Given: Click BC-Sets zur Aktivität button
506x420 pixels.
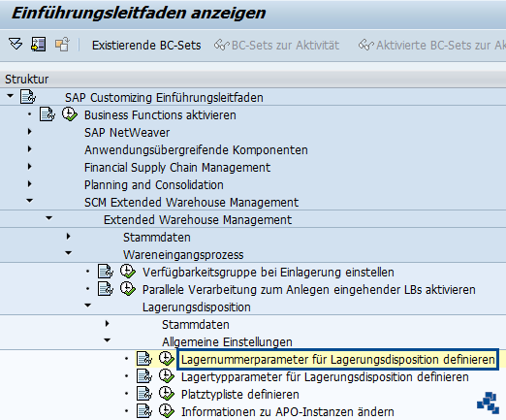Looking at the screenshot, I should click(276, 46).
